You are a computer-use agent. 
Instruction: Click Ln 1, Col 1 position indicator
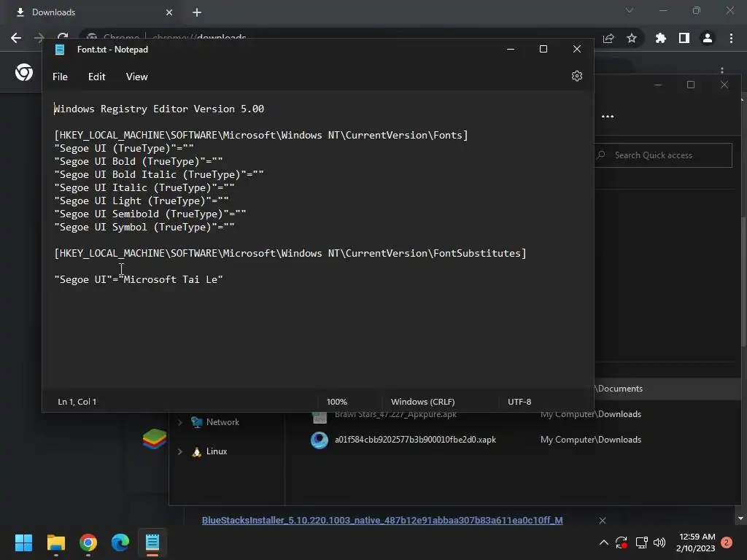(x=77, y=402)
